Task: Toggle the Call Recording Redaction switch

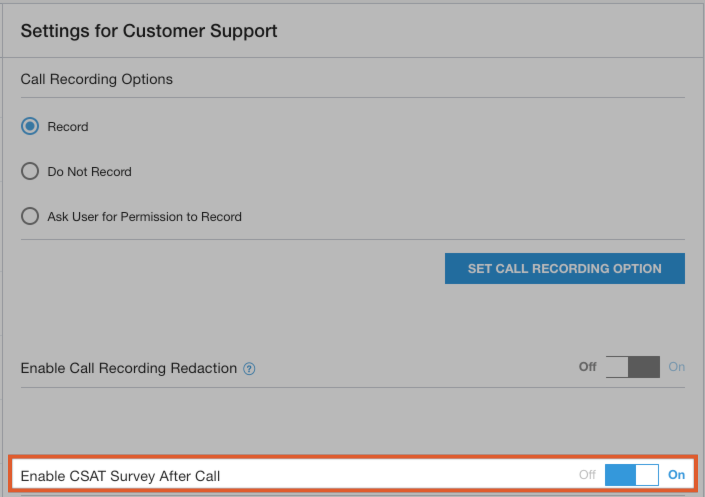Action: [x=632, y=367]
